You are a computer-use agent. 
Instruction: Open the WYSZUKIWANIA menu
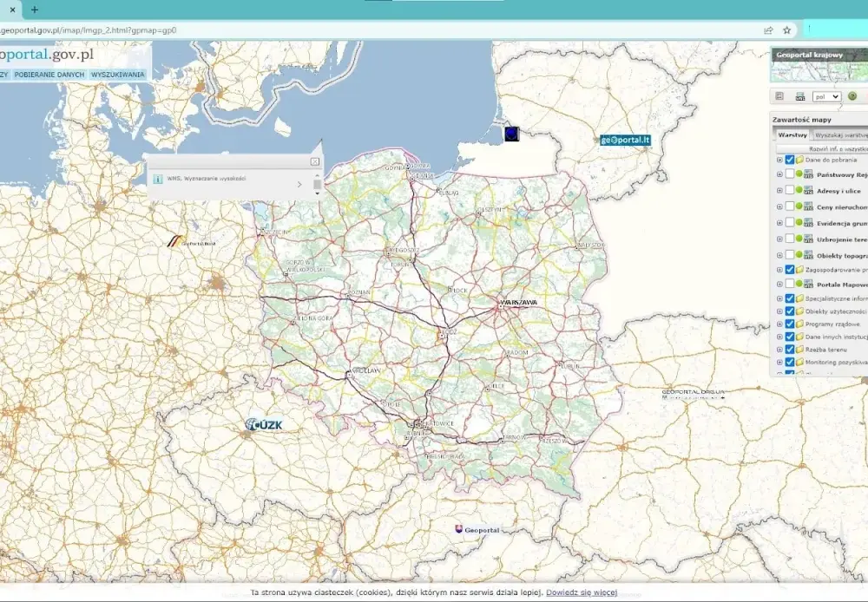117,75
